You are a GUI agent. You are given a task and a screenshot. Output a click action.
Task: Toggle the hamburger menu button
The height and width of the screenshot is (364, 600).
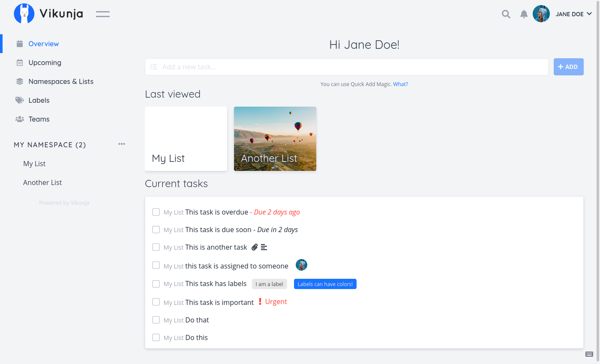pos(103,14)
